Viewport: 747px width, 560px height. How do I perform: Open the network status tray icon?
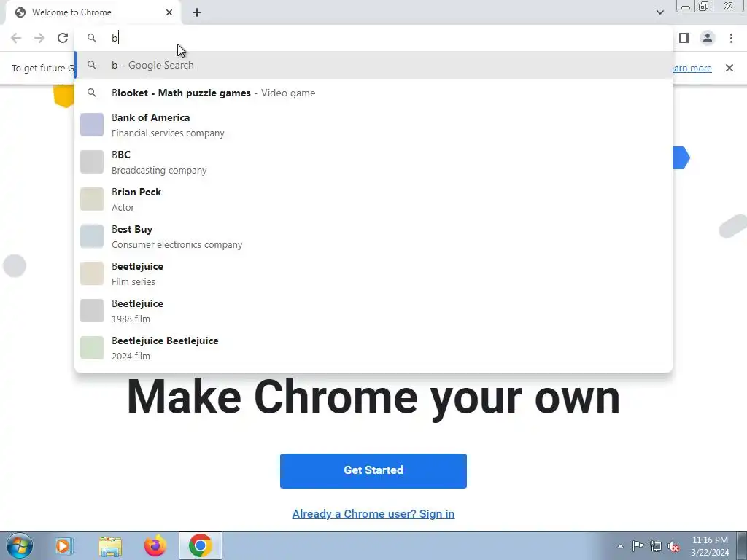coord(656,546)
